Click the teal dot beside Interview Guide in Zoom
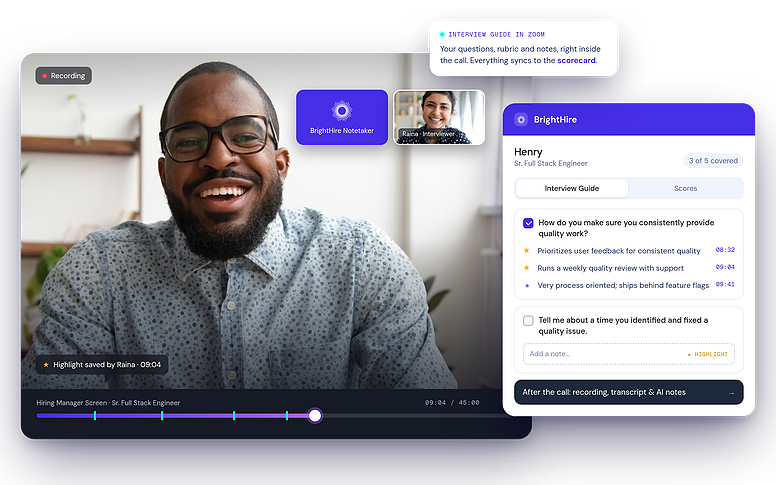The width and height of the screenshot is (776, 485). pos(442,35)
